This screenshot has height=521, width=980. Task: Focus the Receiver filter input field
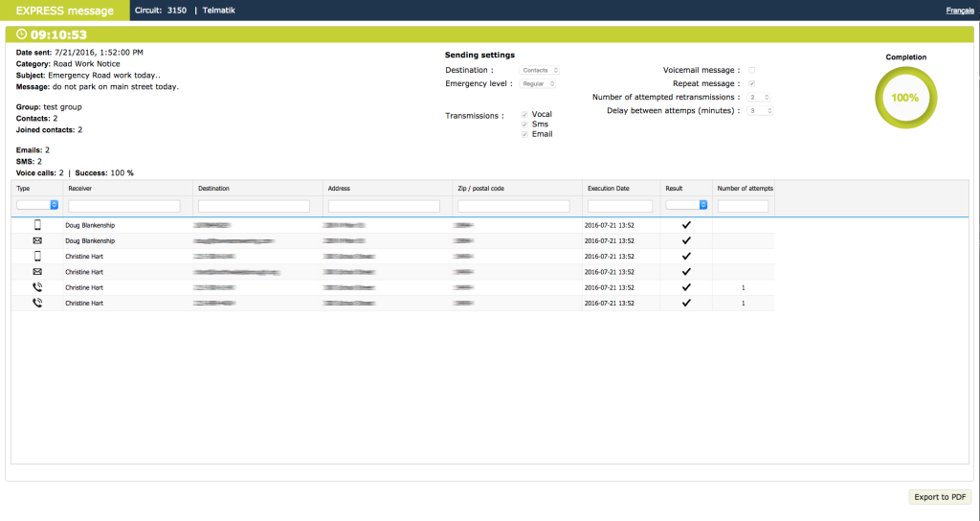[x=124, y=206]
